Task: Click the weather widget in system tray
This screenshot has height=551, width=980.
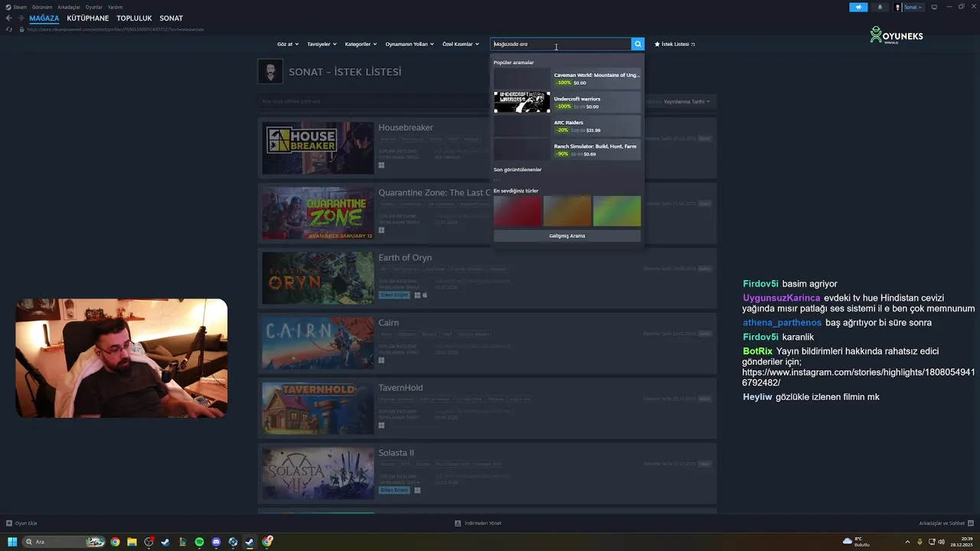Action: [857, 542]
